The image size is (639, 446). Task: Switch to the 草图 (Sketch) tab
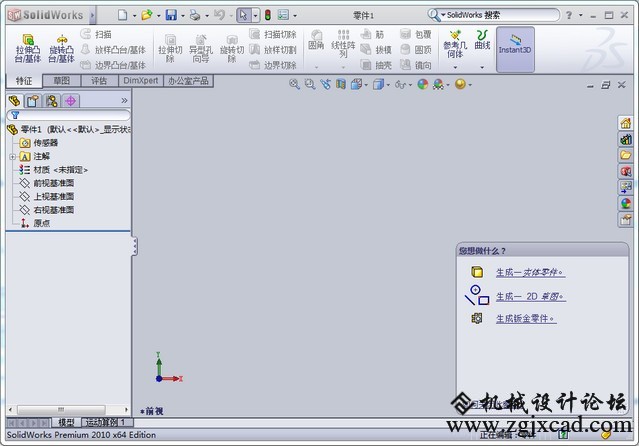(62, 81)
